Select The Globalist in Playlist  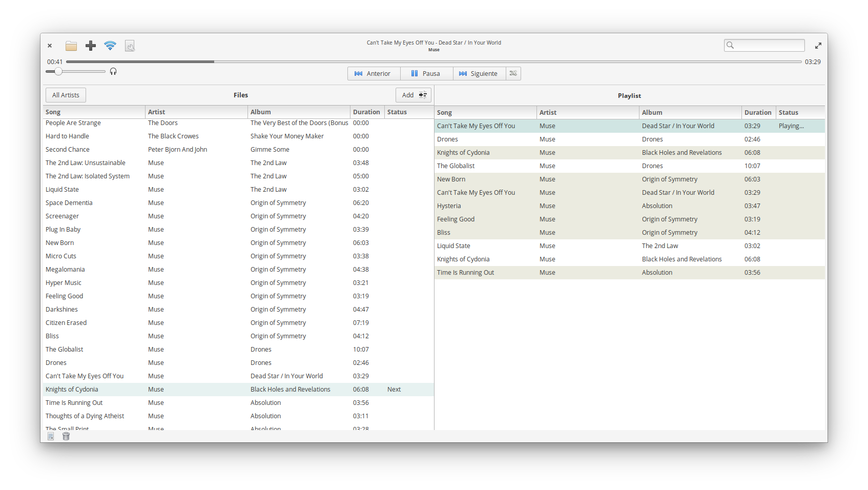[x=630, y=166]
